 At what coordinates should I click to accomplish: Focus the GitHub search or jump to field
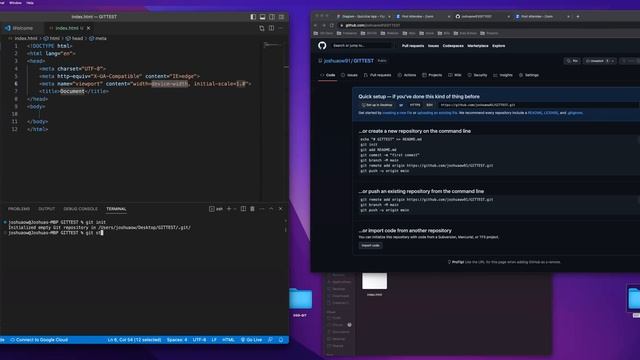[361, 46]
